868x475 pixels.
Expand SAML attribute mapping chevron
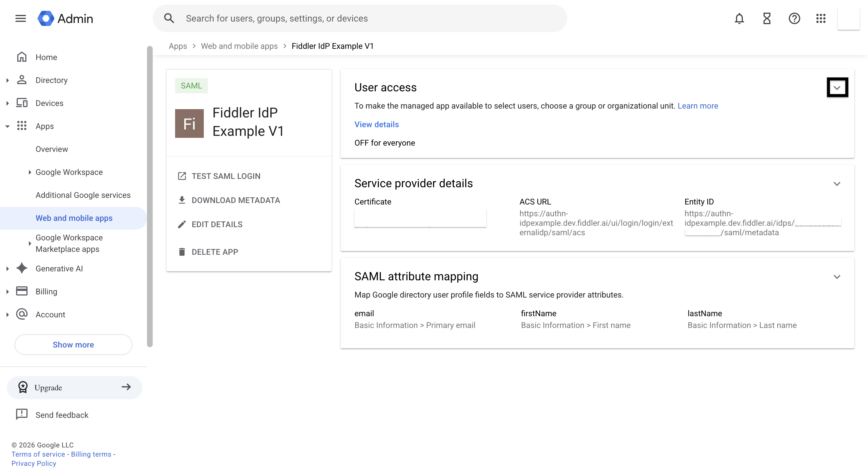pos(837,277)
